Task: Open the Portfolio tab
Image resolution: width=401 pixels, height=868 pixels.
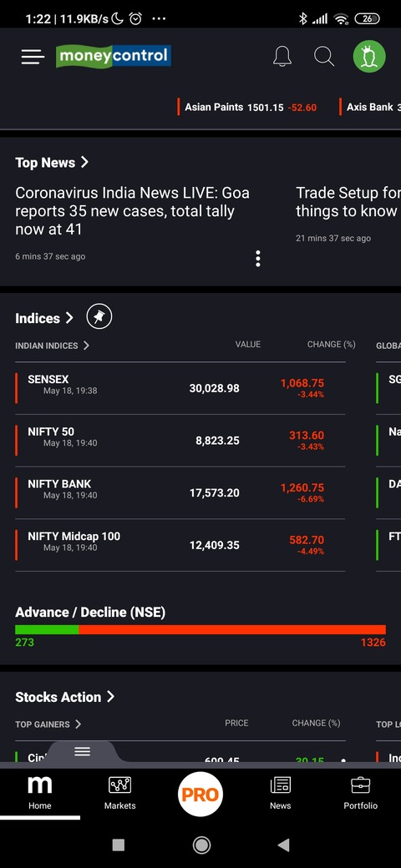Action: point(361,793)
